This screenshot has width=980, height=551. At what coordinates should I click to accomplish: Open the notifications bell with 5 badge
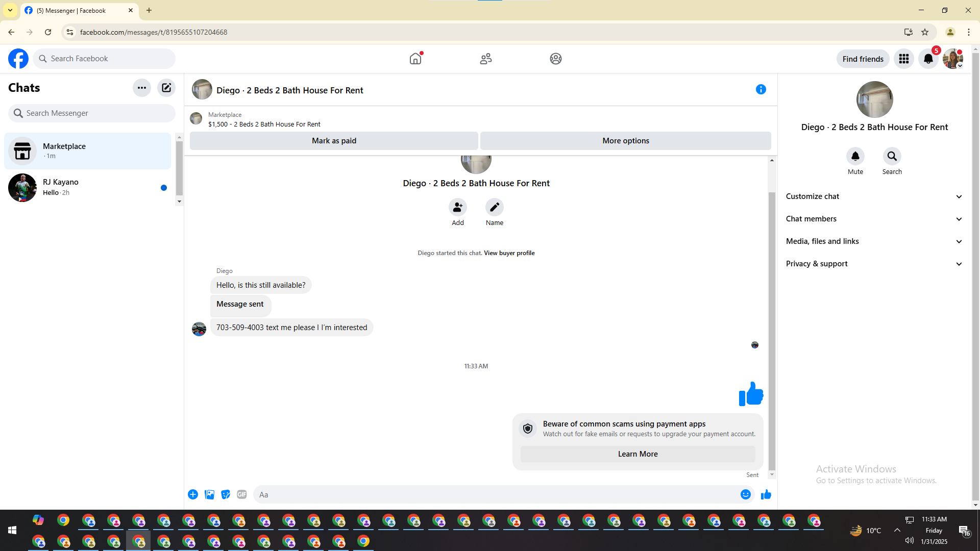tap(928, 59)
